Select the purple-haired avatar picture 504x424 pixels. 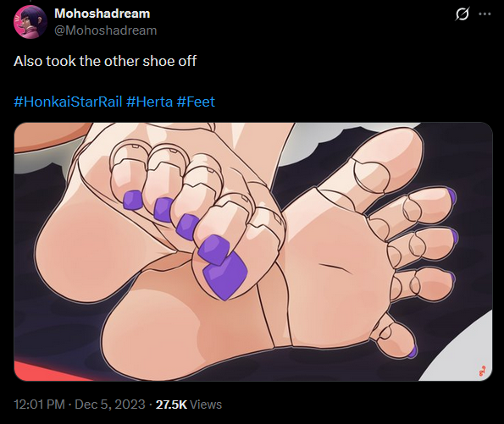click(30, 22)
